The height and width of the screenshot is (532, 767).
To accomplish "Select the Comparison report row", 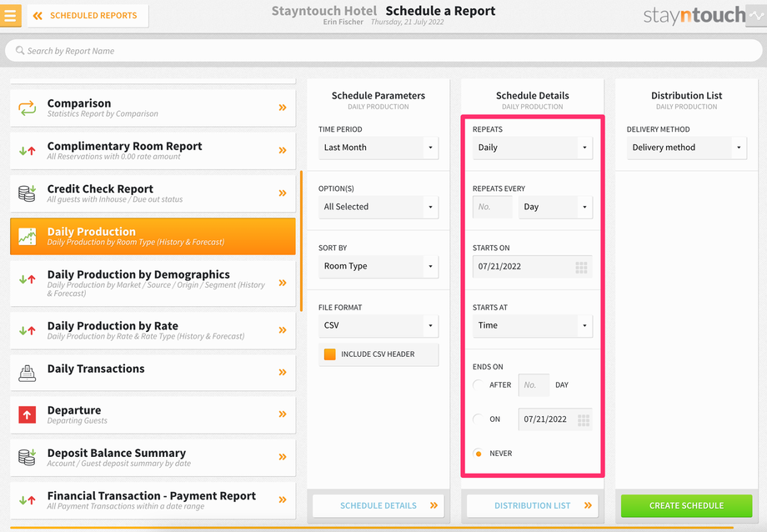I will point(153,108).
